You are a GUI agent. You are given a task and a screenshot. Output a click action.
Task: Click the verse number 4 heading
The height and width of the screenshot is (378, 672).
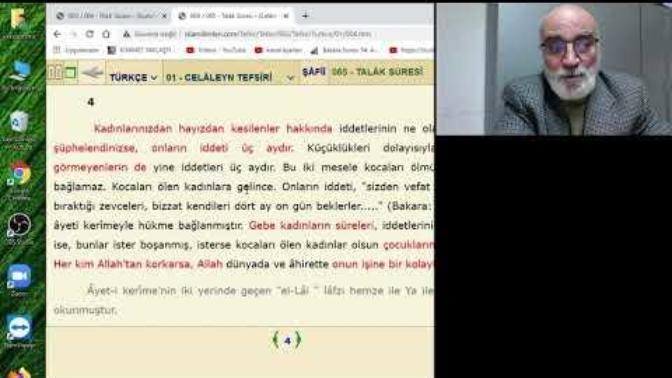[90, 102]
